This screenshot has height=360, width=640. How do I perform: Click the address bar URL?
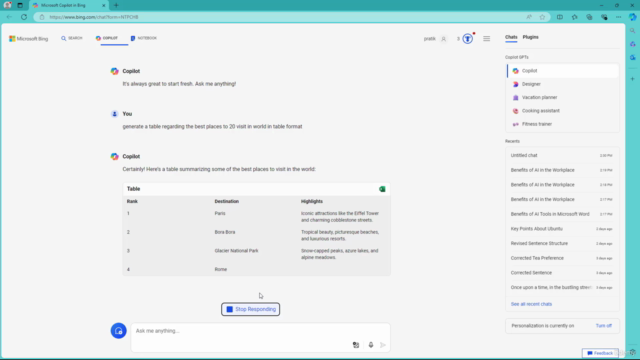click(94, 17)
